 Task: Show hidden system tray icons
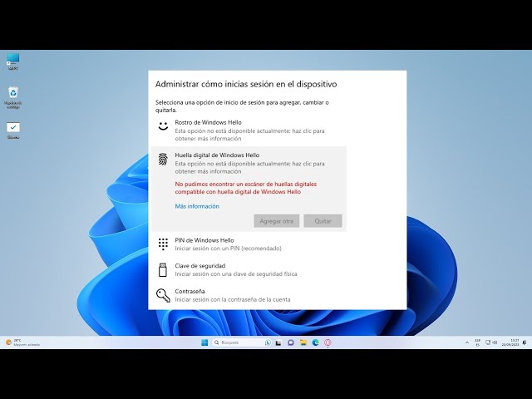pos(467,342)
